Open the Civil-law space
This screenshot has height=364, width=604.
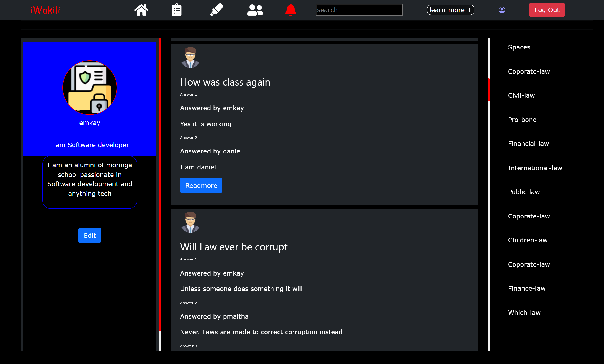(521, 95)
